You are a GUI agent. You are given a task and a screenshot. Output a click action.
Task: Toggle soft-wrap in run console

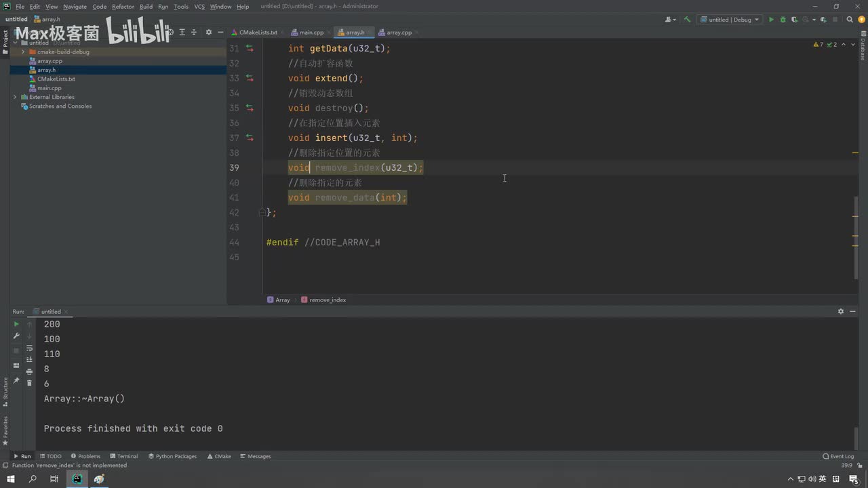point(29,348)
